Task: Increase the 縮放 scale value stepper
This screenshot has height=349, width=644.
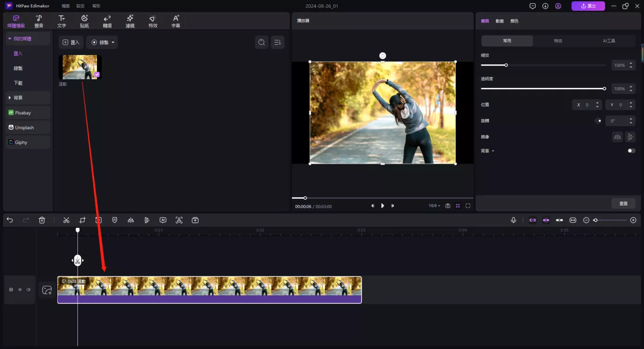Action: [x=631, y=63]
